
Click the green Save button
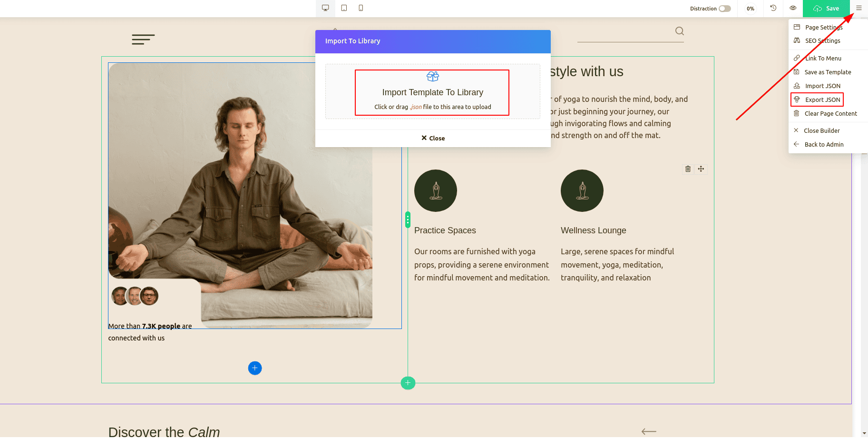coord(826,9)
